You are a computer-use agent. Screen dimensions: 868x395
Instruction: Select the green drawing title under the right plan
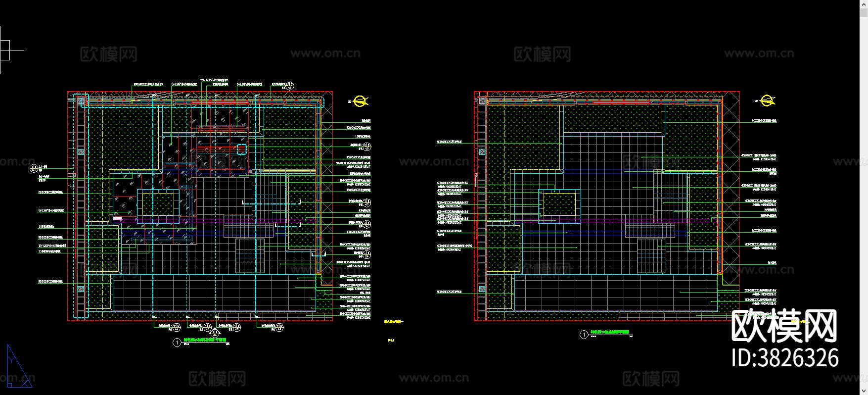point(610,333)
